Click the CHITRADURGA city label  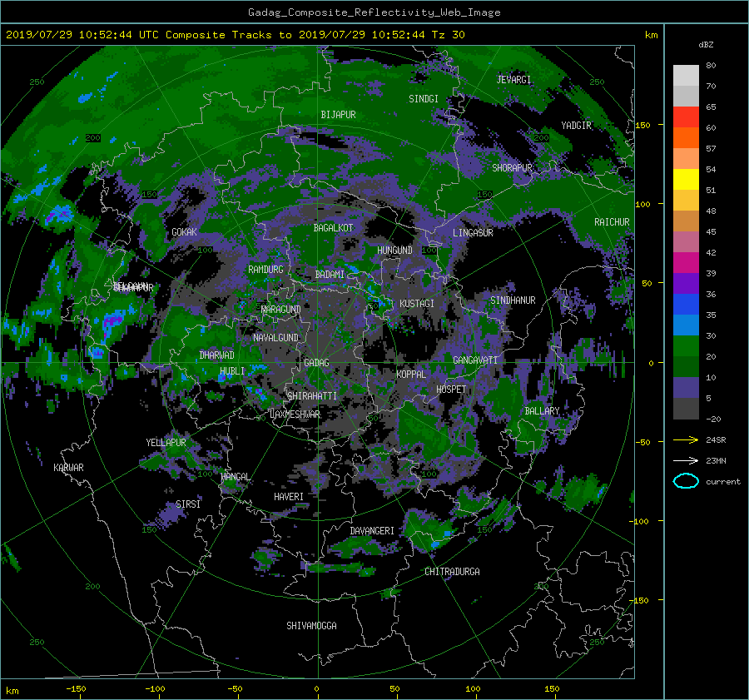click(452, 572)
